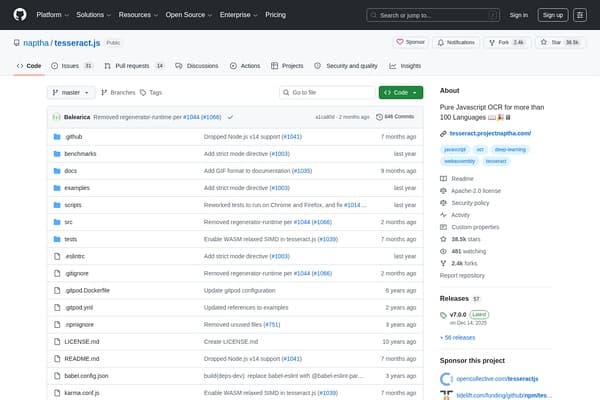Open the Commits history link
Viewport: 600px width, 400px height.
point(395,117)
